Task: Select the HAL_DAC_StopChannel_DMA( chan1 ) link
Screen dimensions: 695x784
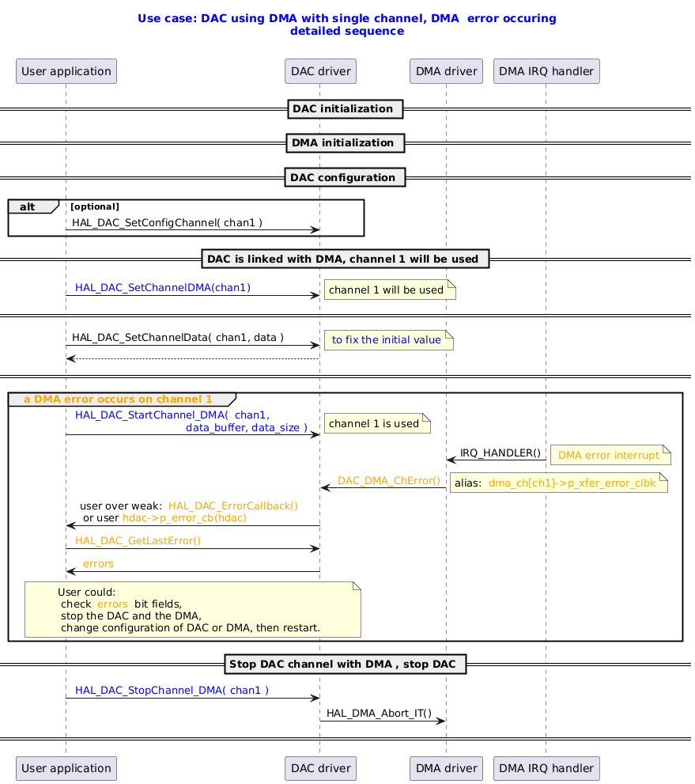Action: click(171, 690)
